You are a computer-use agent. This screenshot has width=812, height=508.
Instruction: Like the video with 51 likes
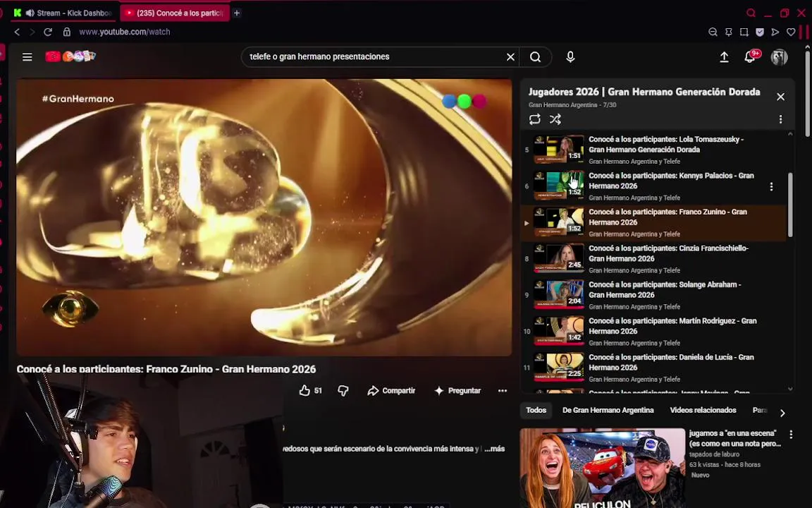(310, 390)
